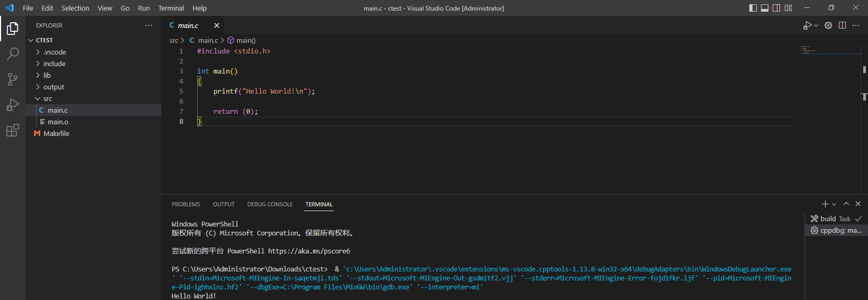Viewport: 868px width, 300px height.
Task: Open Explorer views and more actions menu
Action: point(149,25)
